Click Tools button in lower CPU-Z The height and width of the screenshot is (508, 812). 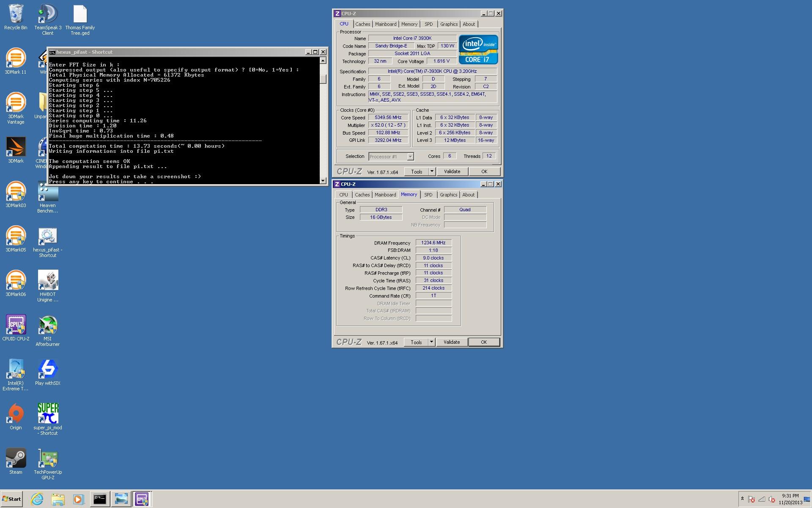pyautogui.click(x=416, y=342)
